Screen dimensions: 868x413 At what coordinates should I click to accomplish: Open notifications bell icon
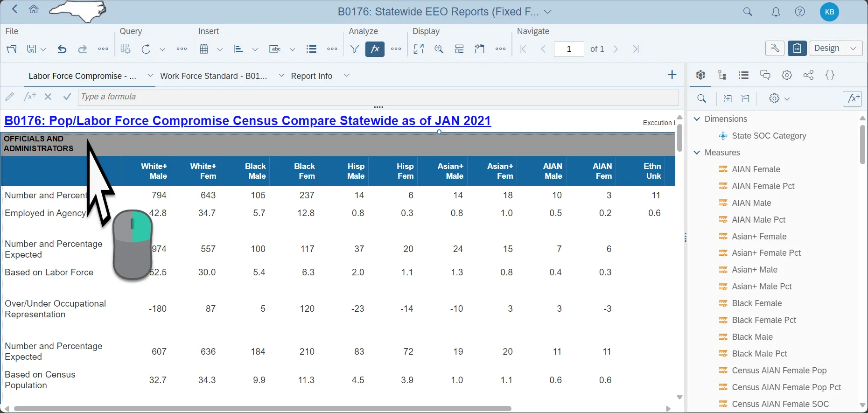pos(776,12)
